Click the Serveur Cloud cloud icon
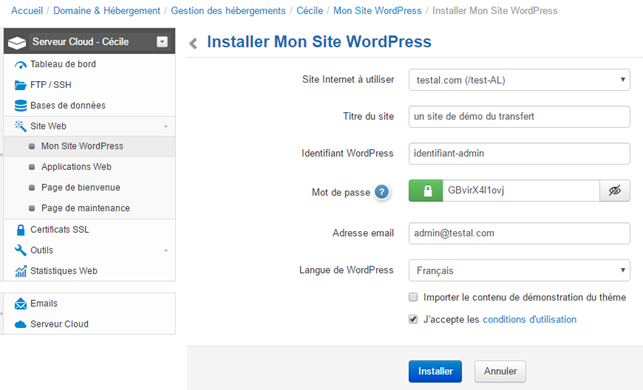The image size is (643, 390). pos(20,324)
